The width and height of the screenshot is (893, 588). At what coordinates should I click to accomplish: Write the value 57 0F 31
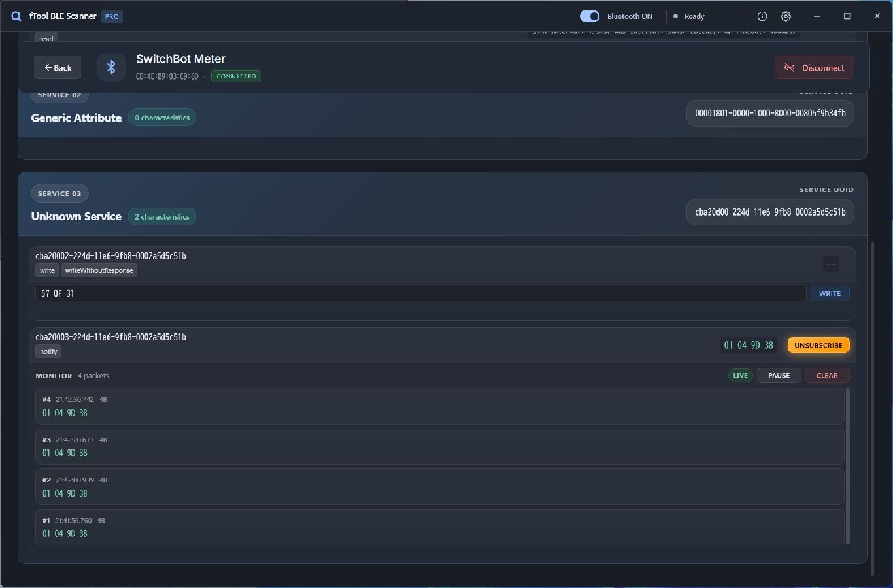tap(830, 293)
